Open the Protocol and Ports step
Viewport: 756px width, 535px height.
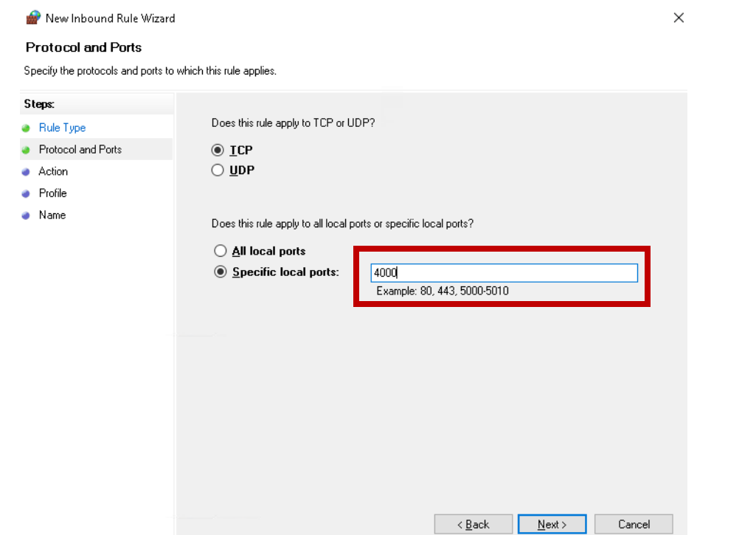pos(80,149)
